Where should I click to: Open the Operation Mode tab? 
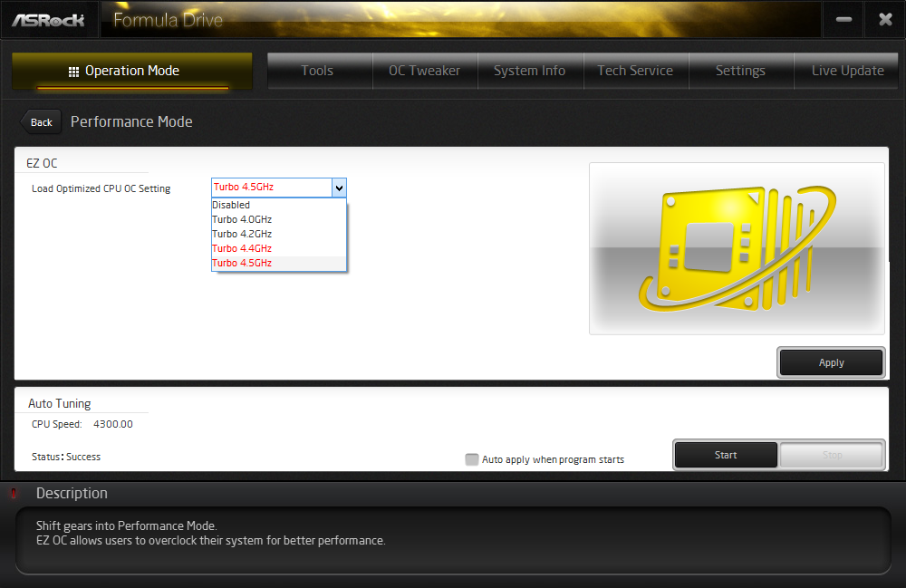tap(132, 71)
